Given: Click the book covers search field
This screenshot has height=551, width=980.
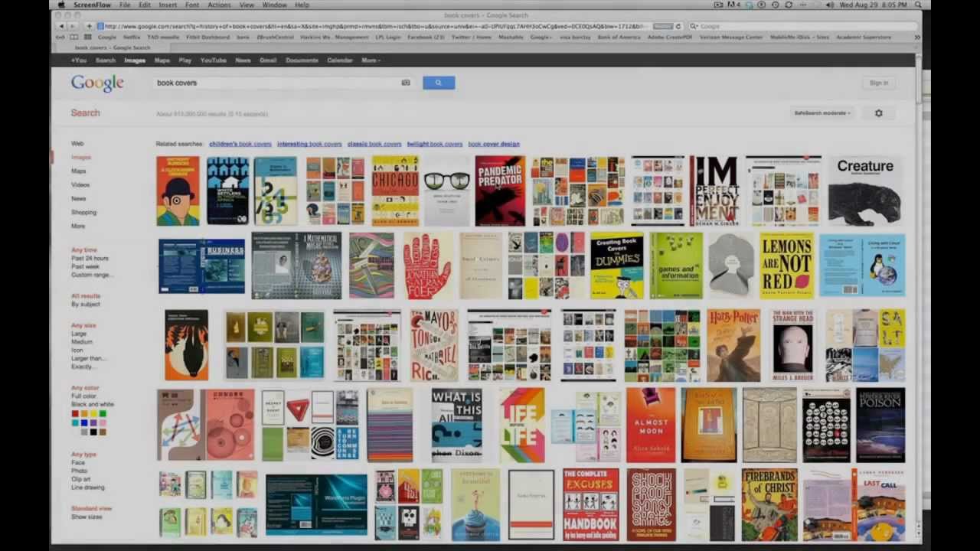Looking at the screenshot, I should pos(283,83).
